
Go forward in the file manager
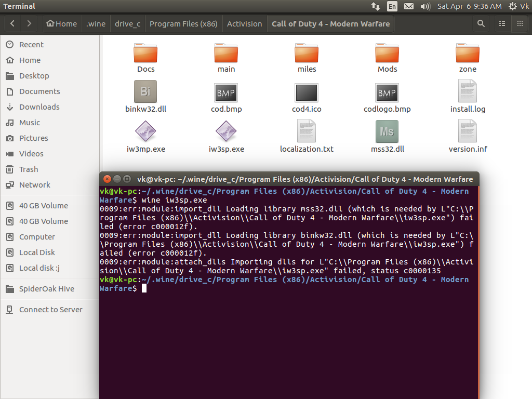pos(29,24)
